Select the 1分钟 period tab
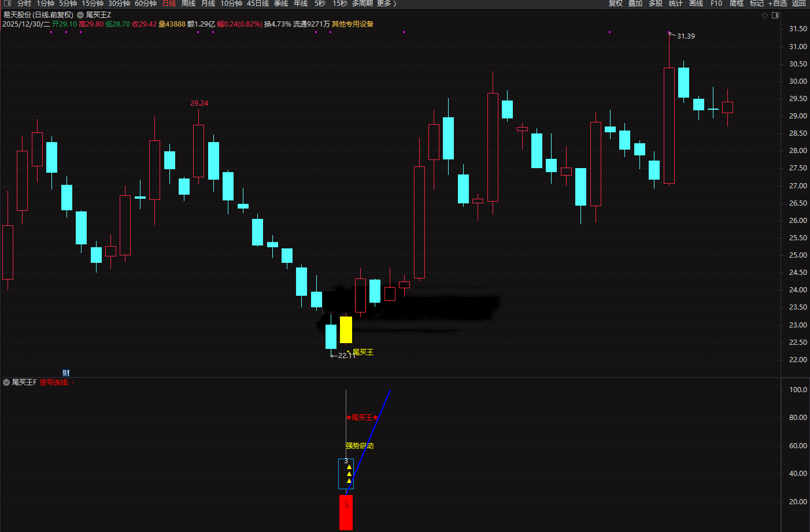Screen dimensions: 810x532 (46, 3)
